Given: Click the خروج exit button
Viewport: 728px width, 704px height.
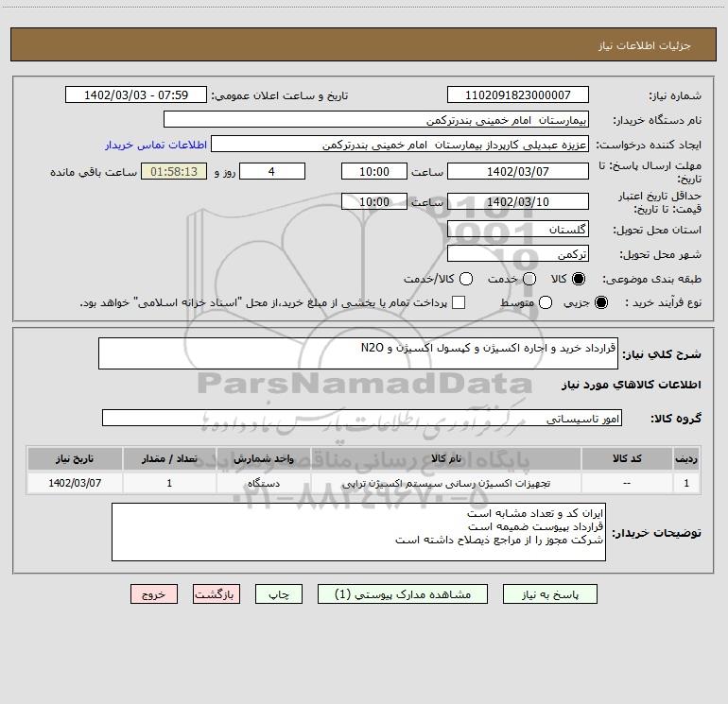Looking at the screenshot, I should pyautogui.click(x=154, y=594).
